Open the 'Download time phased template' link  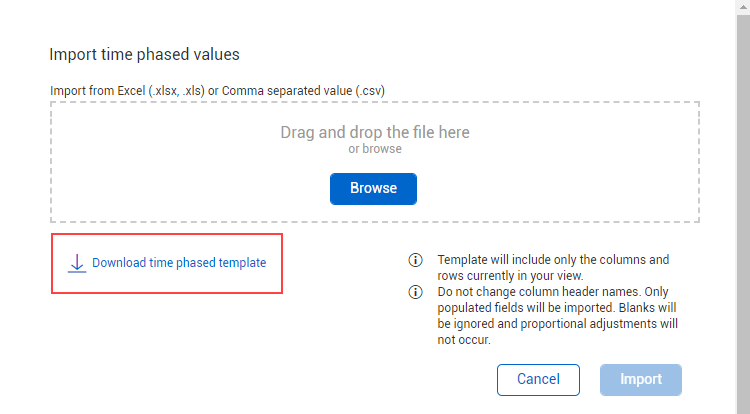tap(179, 263)
